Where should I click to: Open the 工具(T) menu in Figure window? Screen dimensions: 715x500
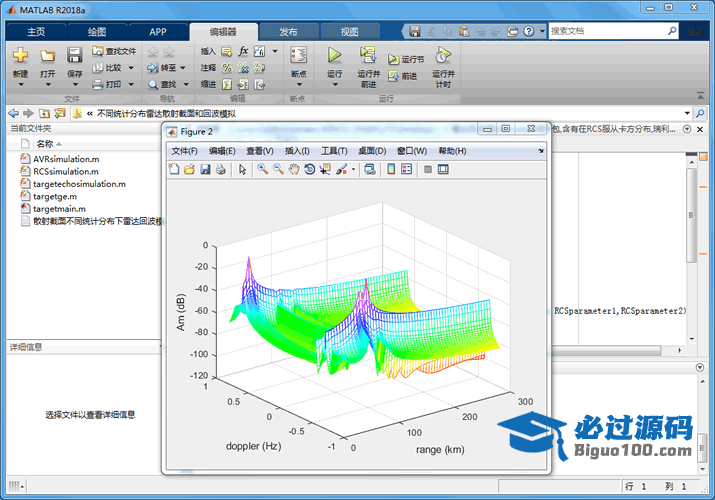pos(334,151)
